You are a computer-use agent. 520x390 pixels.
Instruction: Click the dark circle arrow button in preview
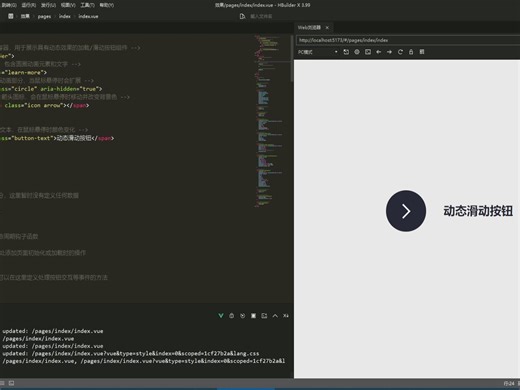tap(406, 211)
